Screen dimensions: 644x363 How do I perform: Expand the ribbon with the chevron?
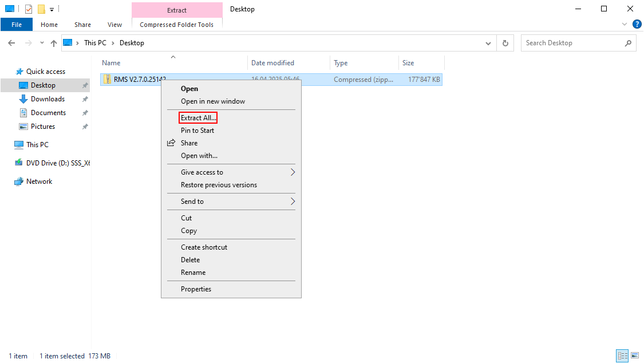click(x=625, y=24)
